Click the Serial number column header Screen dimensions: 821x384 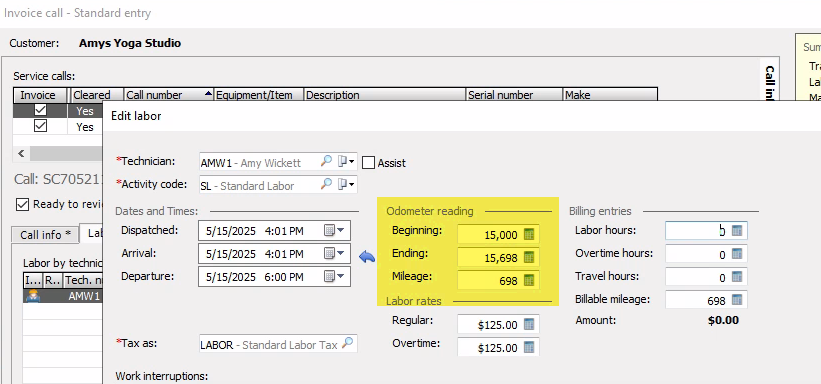(x=514, y=95)
